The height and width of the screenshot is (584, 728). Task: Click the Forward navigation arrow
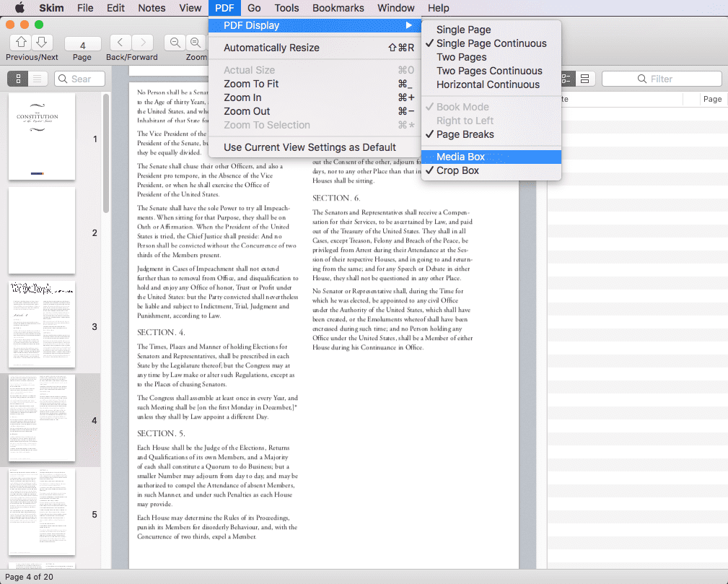click(144, 43)
